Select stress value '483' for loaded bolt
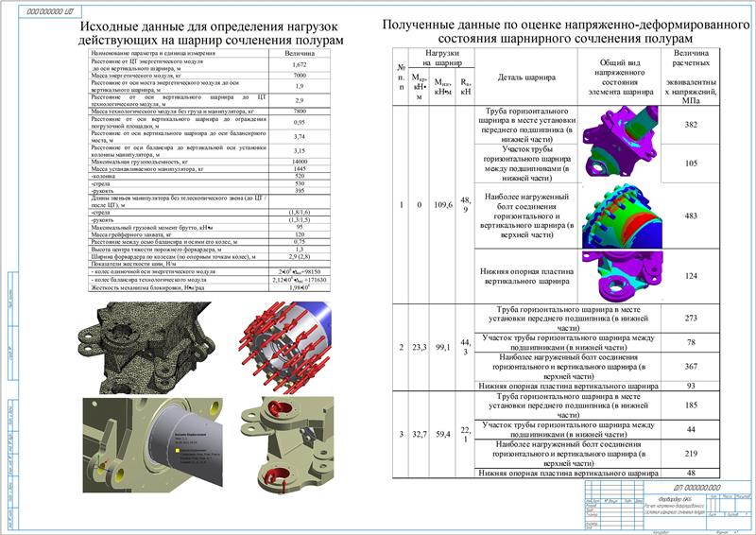Image resolution: width=756 pixels, height=535 pixels. pyautogui.click(x=691, y=216)
